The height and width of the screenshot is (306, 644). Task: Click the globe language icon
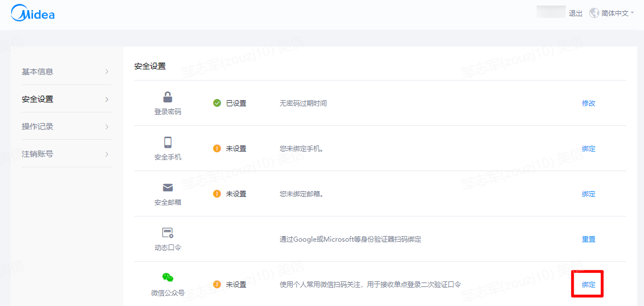(x=594, y=13)
